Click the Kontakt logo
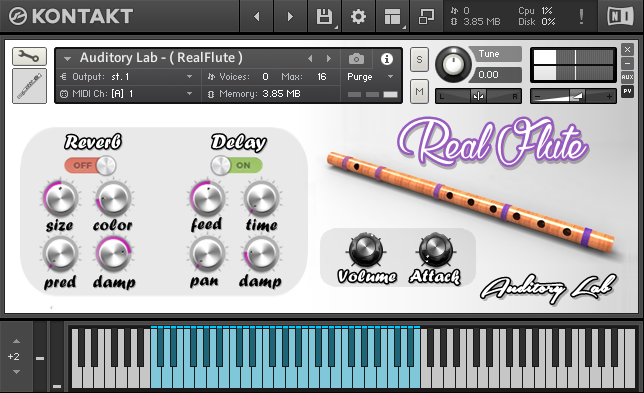The width and height of the screenshot is (644, 393). point(71,16)
